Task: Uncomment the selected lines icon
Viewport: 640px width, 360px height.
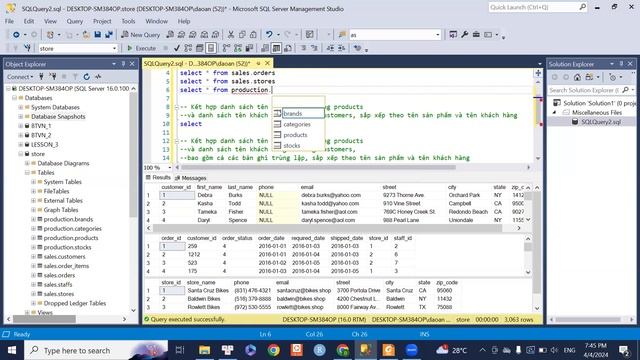Action: point(314,48)
